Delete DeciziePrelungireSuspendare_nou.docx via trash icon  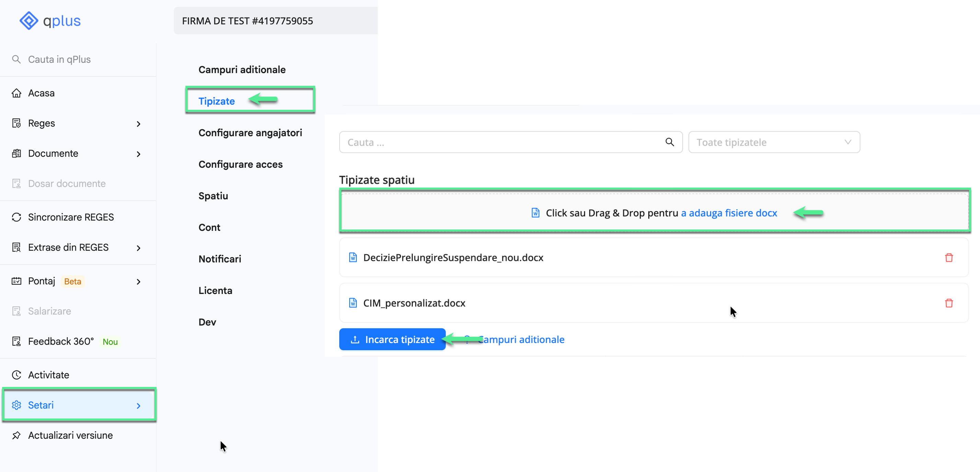click(949, 257)
